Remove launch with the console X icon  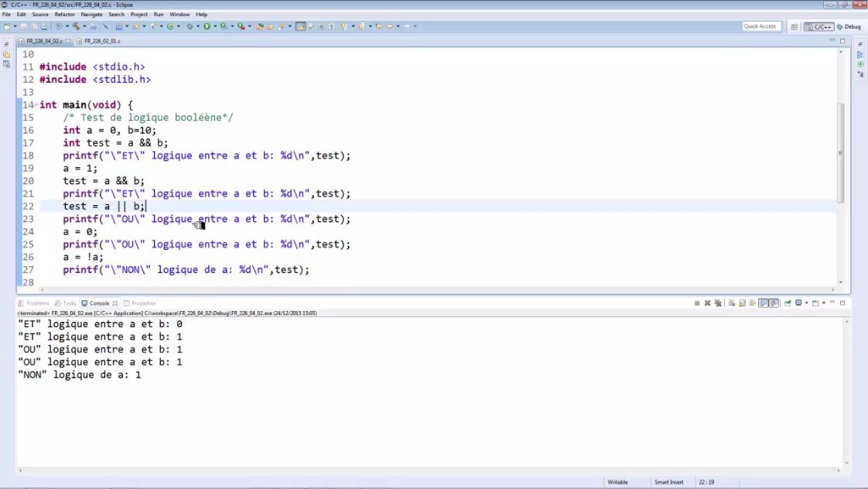(708, 303)
